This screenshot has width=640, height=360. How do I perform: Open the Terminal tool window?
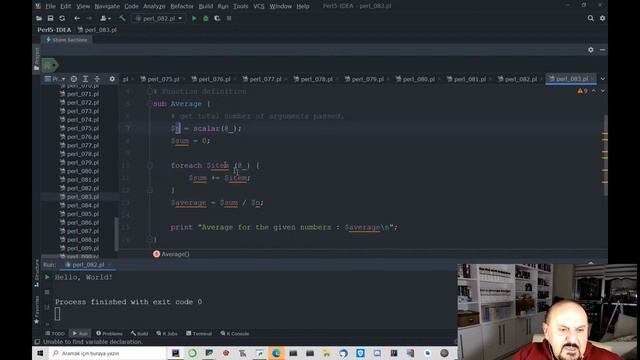tap(199, 333)
